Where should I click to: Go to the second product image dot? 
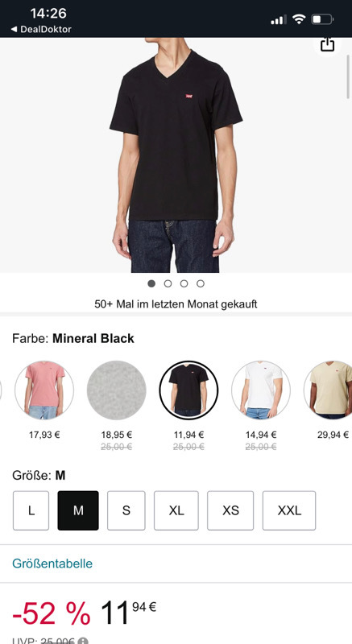coord(168,283)
